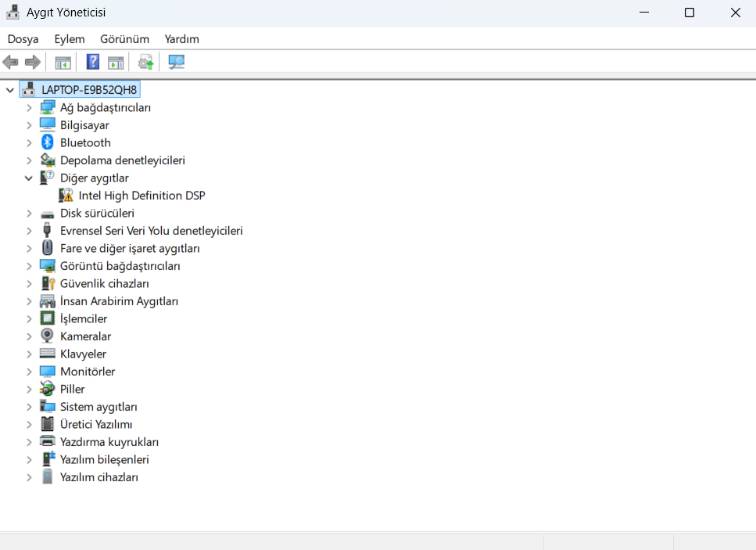Viewport: 756px width, 550px height.
Task: Click the scan for hardware changes icon
Action: (177, 62)
